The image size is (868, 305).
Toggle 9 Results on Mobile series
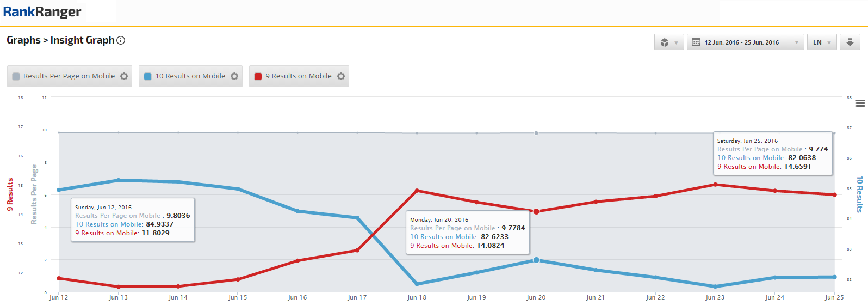coord(298,76)
